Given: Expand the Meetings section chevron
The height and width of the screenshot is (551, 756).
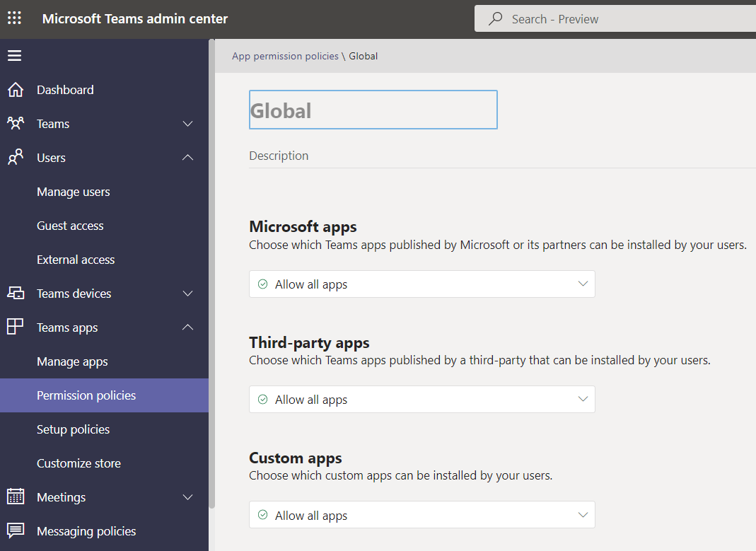Looking at the screenshot, I should (187, 497).
